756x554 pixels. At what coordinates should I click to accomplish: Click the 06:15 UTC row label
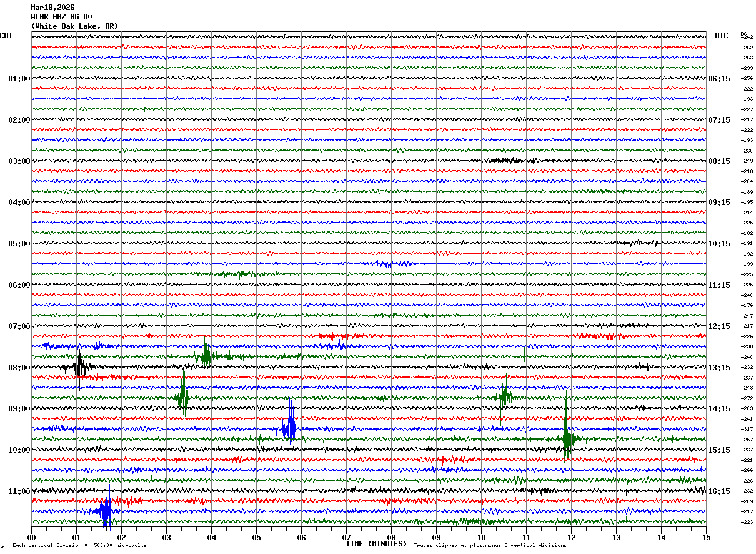click(x=719, y=79)
